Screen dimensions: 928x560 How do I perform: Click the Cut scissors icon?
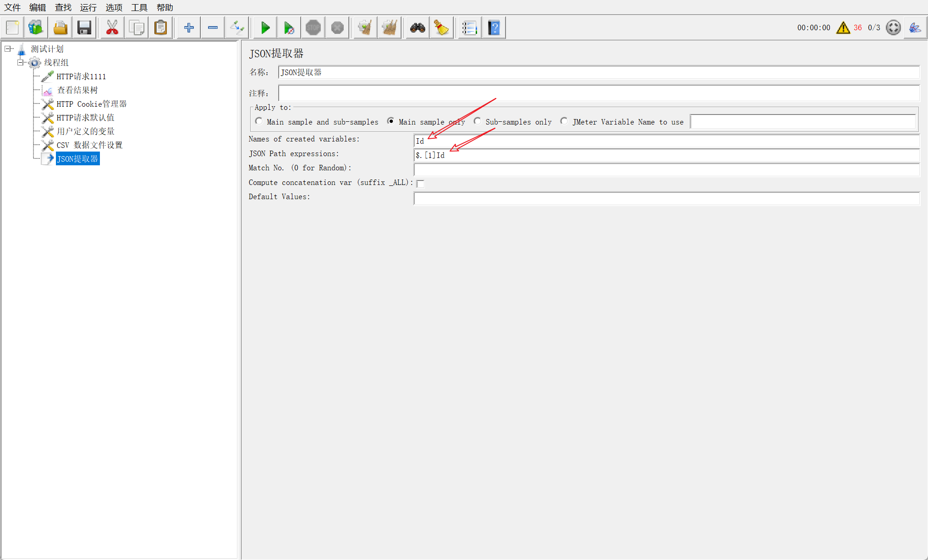112,28
